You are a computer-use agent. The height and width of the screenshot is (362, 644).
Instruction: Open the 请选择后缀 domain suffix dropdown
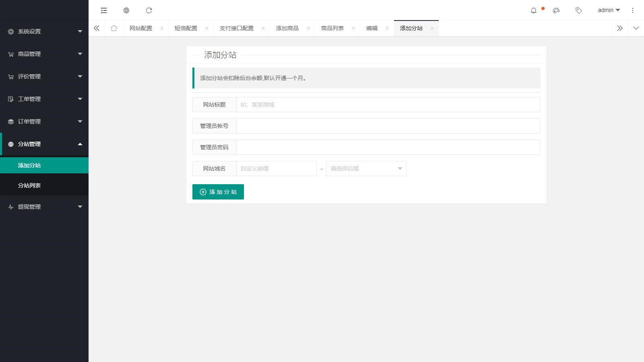click(366, 169)
